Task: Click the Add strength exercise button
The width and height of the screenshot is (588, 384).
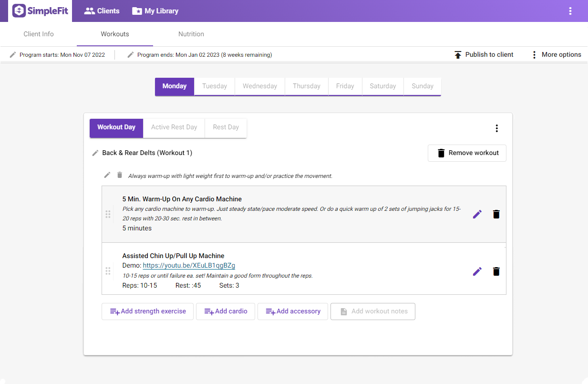Action: pyautogui.click(x=147, y=311)
